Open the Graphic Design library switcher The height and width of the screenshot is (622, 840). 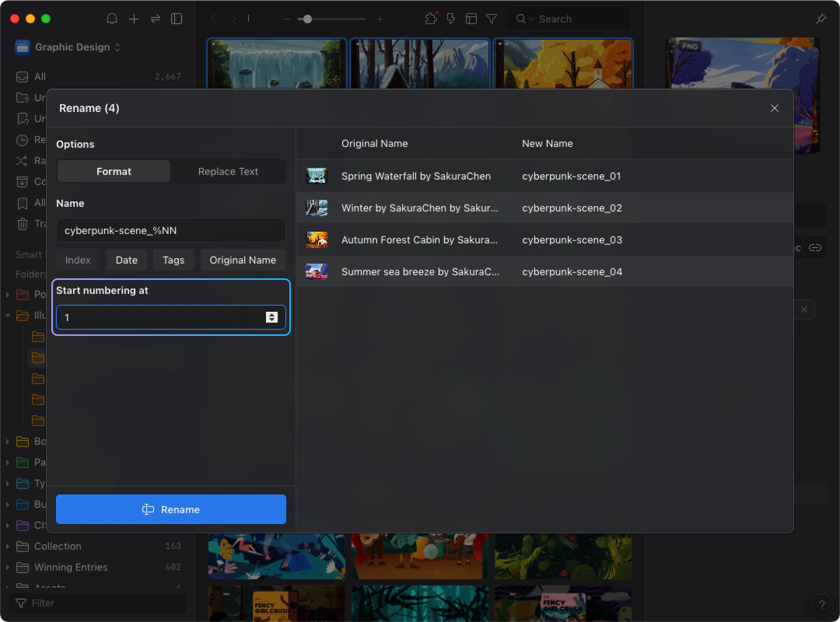tap(68, 47)
